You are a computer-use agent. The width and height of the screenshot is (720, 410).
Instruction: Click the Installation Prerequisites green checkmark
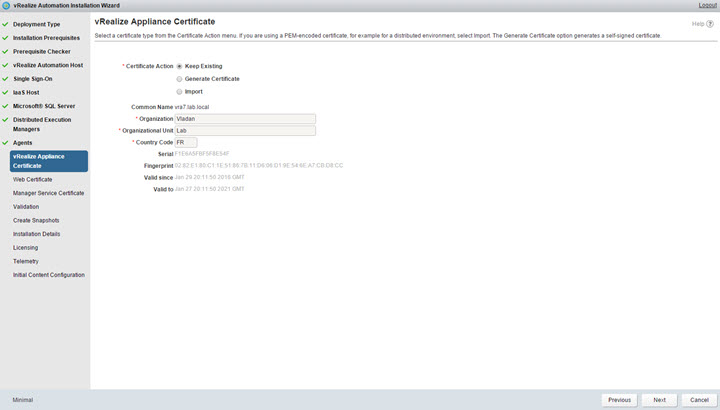(x=5, y=38)
